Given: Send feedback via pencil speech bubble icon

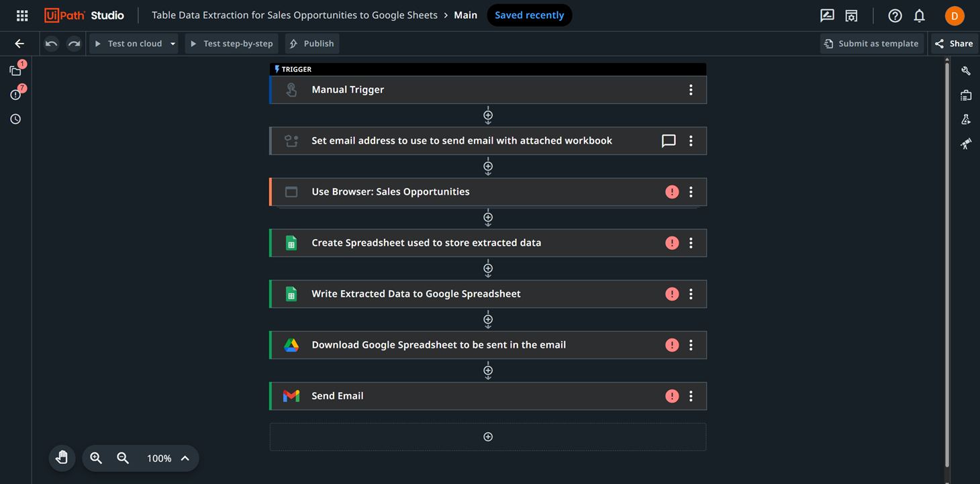Looking at the screenshot, I should (x=827, y=15).
